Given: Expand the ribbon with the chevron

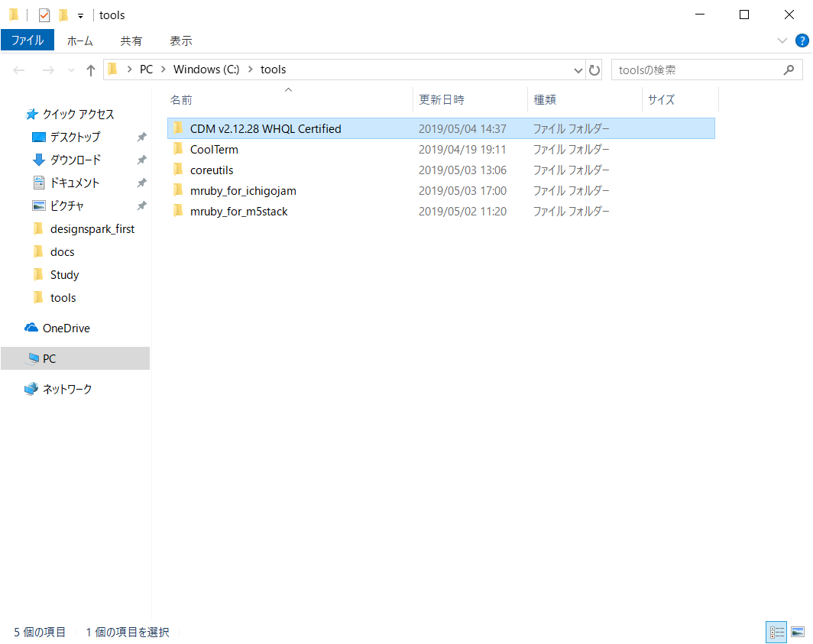Looking at the screenshot, I should pos(782,40).
